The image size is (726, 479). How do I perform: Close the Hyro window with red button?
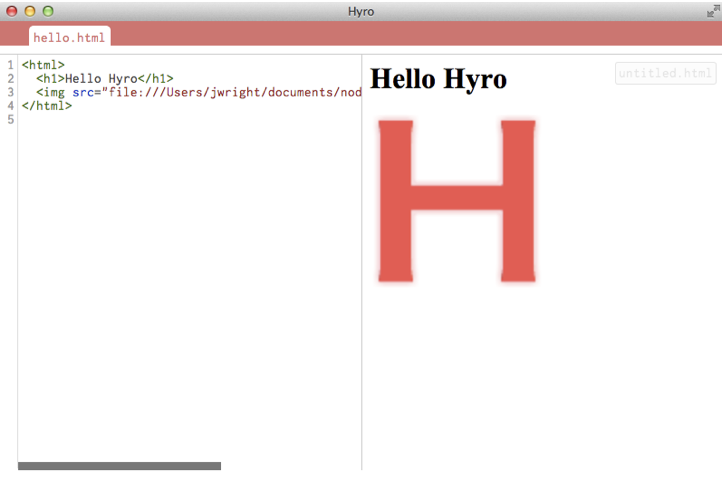pos(12,11)
